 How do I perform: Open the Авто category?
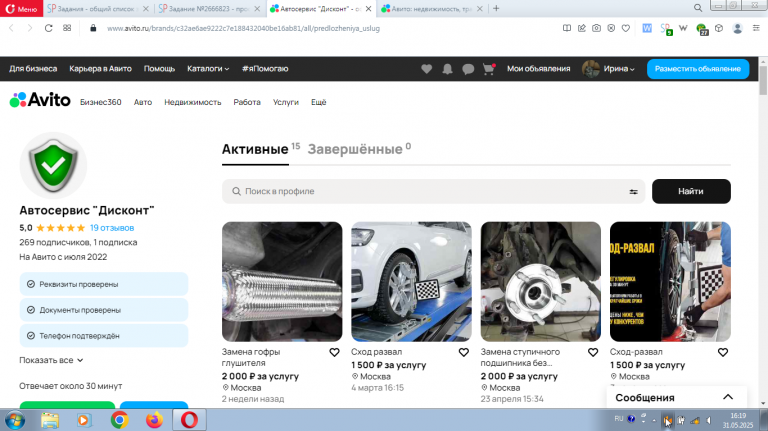pos(143,102)
